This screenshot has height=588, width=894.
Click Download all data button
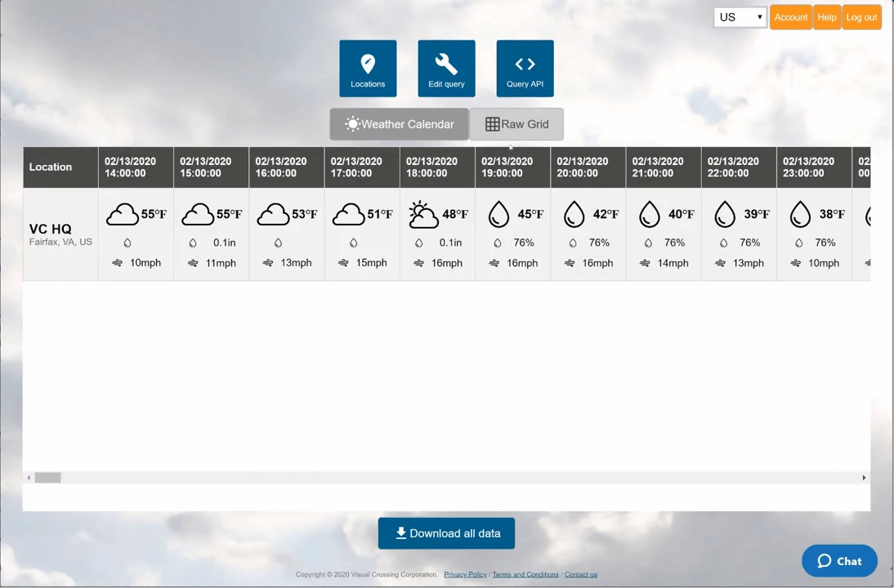pyautogui.click(x=446, y=533)
